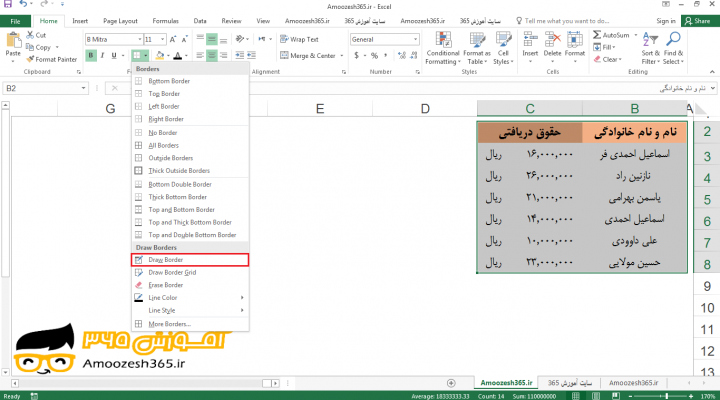Click the Find & Select magnifier icon

(x=673, y=40)
